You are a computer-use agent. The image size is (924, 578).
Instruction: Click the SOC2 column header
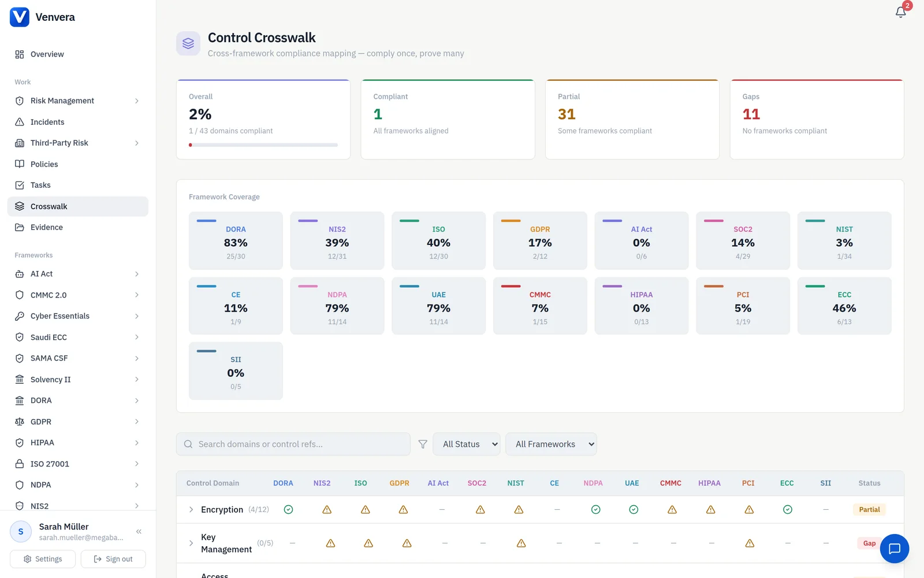[477, 483]
